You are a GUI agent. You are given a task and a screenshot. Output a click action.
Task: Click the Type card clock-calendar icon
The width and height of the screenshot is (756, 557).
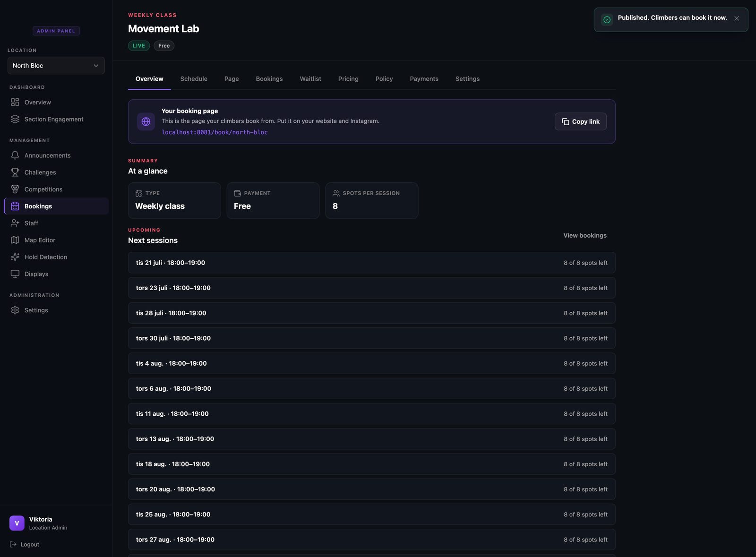click(139, 193)
